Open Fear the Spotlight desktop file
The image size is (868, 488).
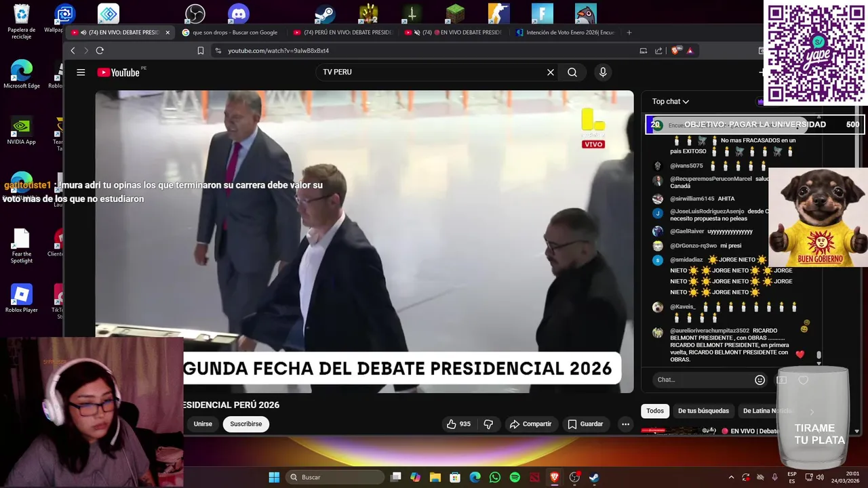click(22, 246)
